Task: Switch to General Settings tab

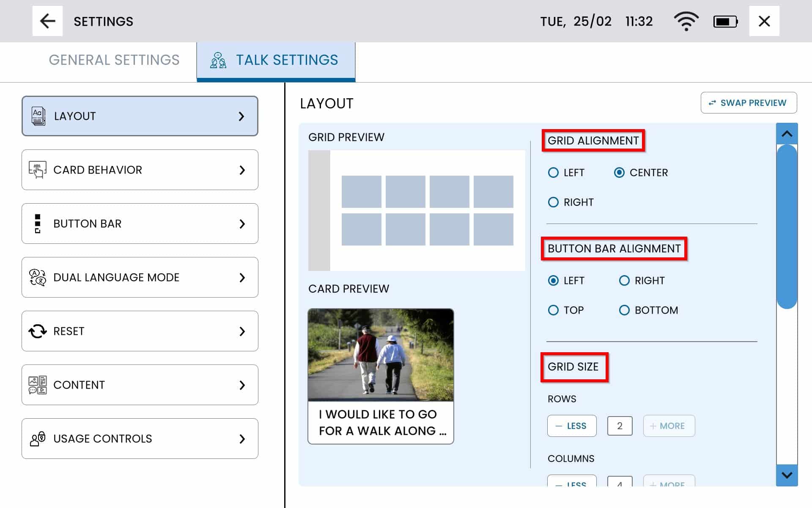Action: 114,60
